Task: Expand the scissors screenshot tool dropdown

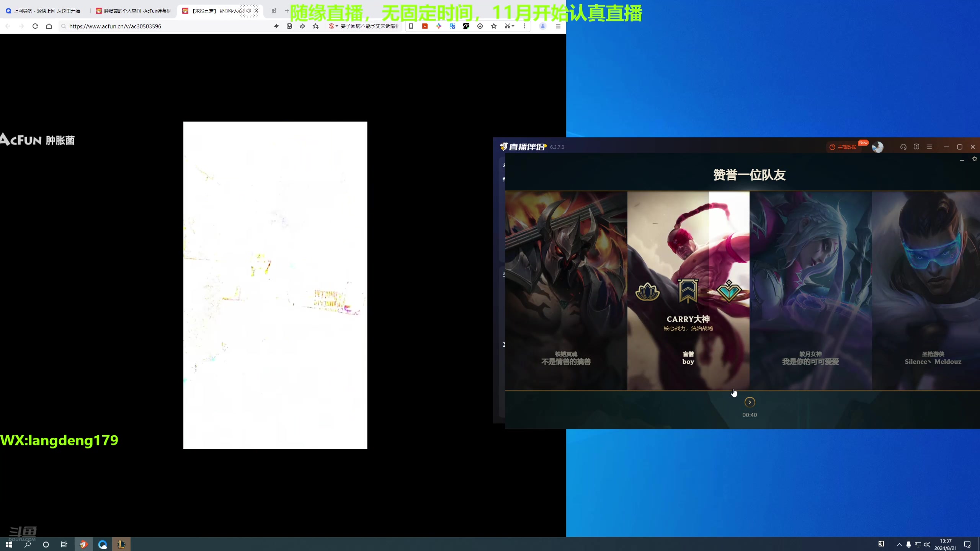Action: pyautogui.click(x=510, y=26)
